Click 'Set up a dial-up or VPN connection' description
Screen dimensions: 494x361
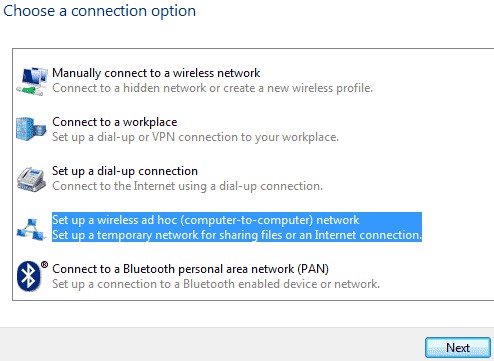(195, 137)
